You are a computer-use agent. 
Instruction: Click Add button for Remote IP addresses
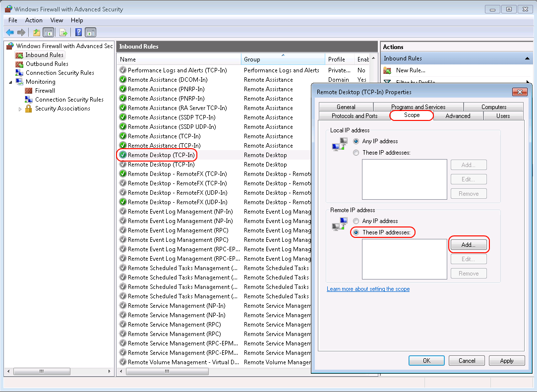pyautogui.click(x=468, y=245)
